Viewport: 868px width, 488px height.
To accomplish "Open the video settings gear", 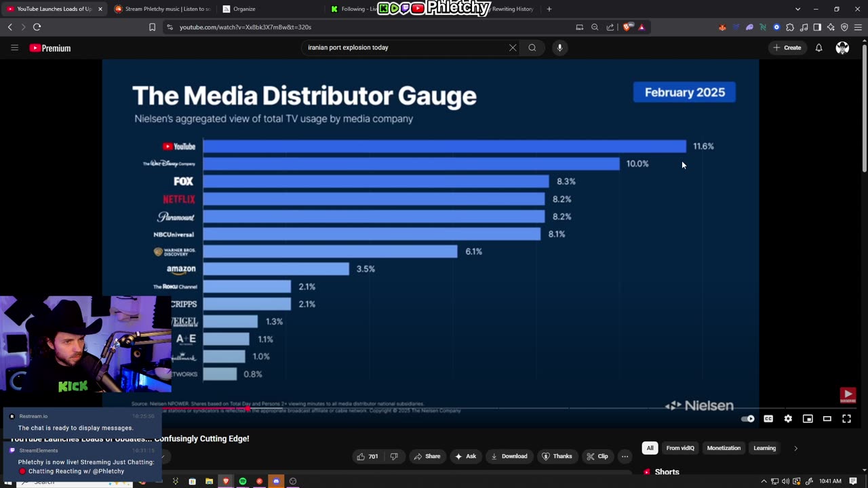I will [788, 419].
